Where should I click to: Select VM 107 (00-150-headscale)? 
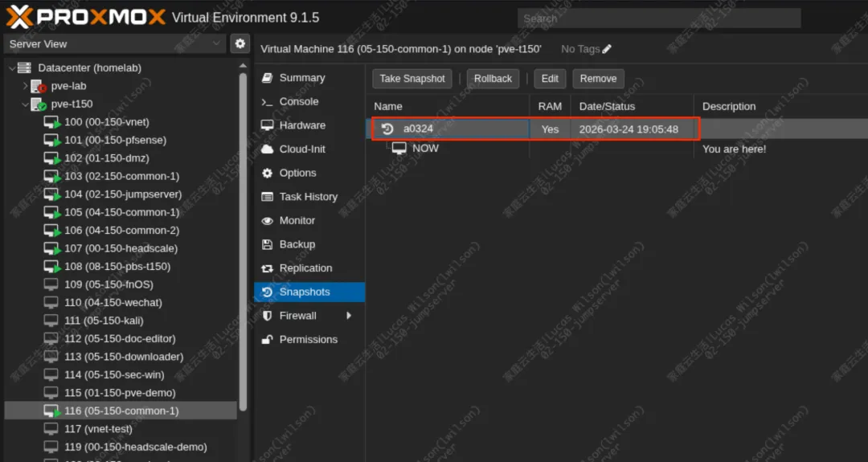tap(121, 248)
